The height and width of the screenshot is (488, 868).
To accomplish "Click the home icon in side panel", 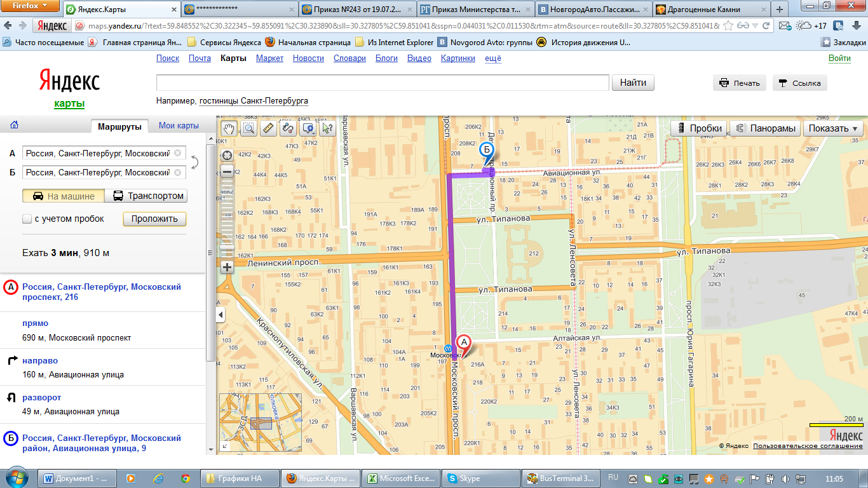I will pyautogui.click(x=14, y=125).
